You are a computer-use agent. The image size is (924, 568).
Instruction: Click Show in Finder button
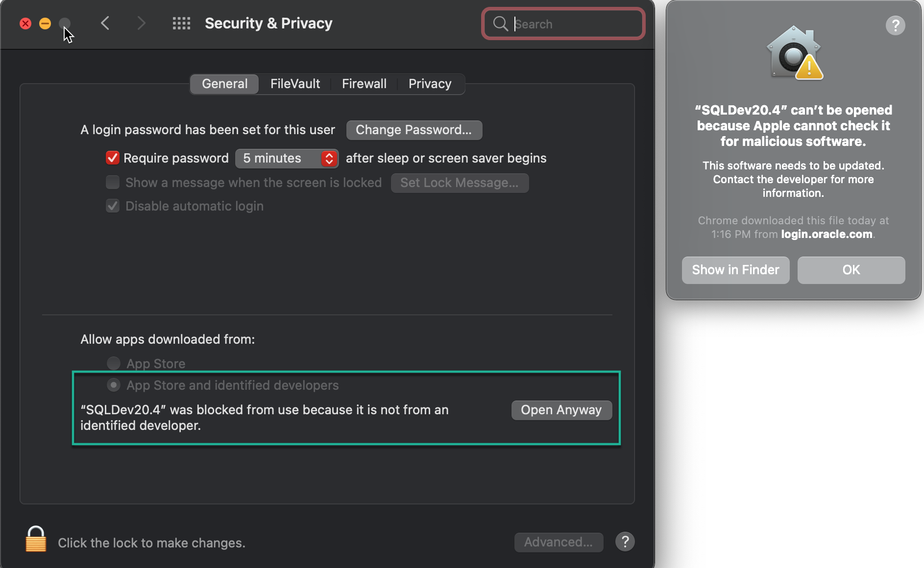tap(735, 270)
